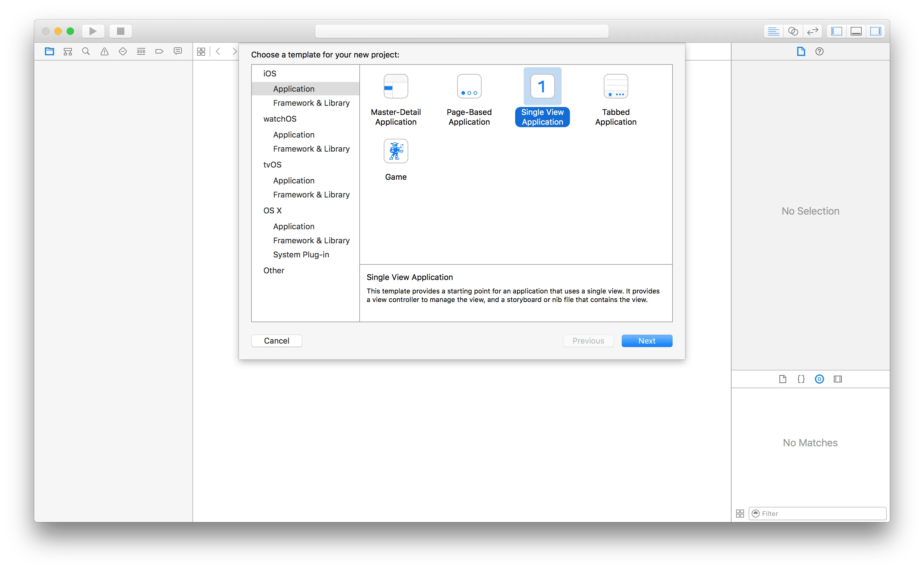Open the Find navigator search icon
Image resolution: width=924 pixels, height=571 pixels.
[86, 51]
